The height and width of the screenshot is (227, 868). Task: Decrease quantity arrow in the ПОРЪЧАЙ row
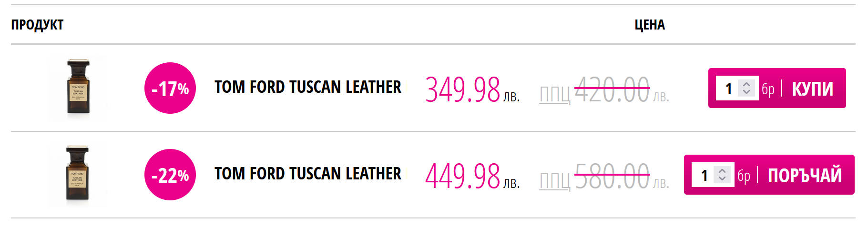722,178
